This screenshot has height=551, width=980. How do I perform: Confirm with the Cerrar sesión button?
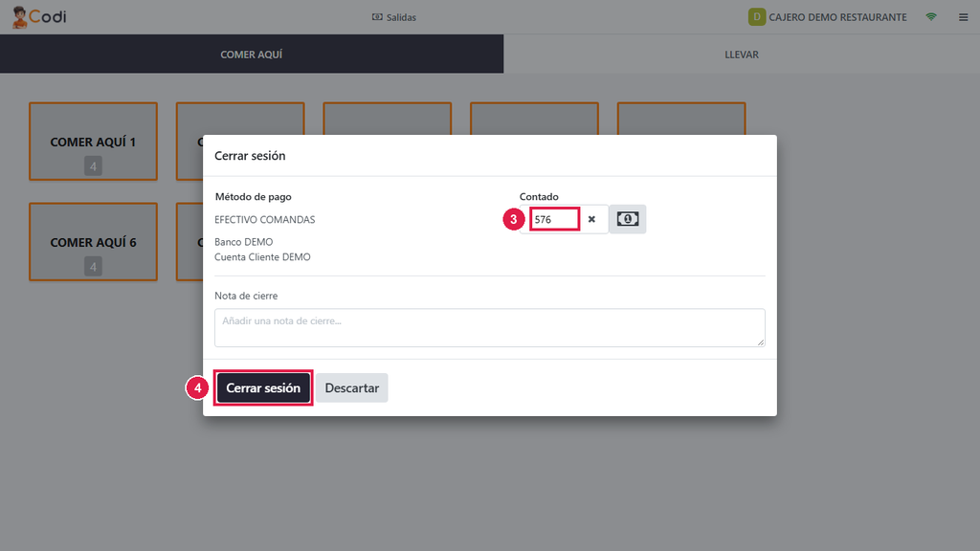pyautogui.click(x=263, y=388)
